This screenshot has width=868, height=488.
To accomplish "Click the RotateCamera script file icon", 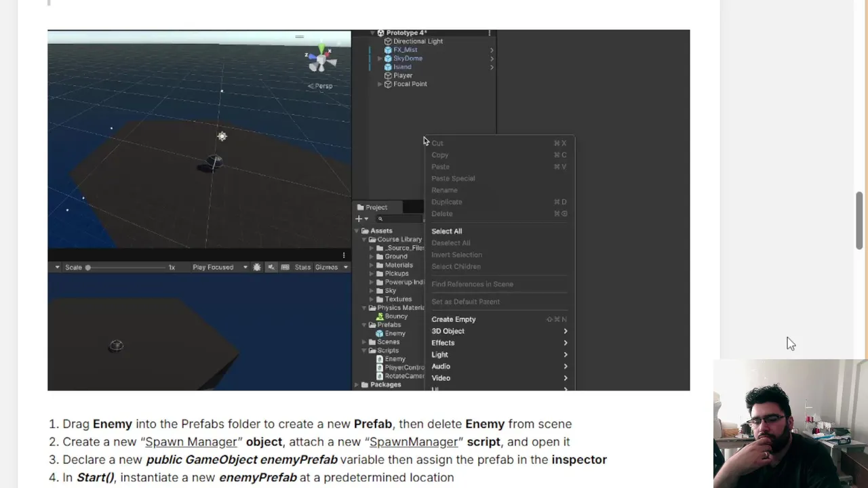I will coord(380,376).
